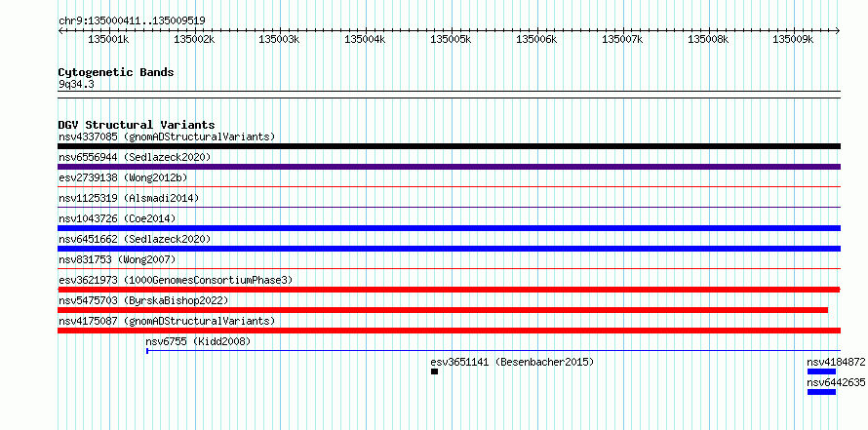Click the blue nsv6442635 variant bar
This screenshot has width=868, height=430.
coord(821,392)
